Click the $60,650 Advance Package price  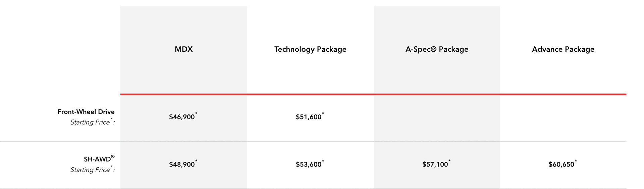[561, 164]
